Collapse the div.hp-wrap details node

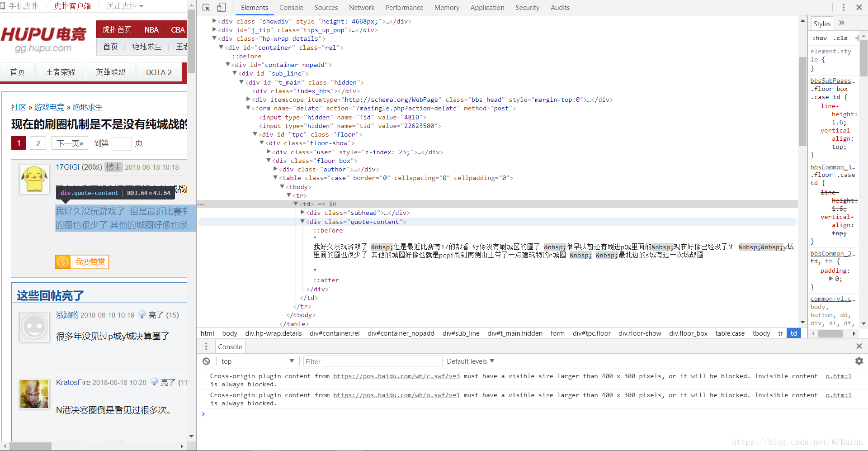(214, 38)
